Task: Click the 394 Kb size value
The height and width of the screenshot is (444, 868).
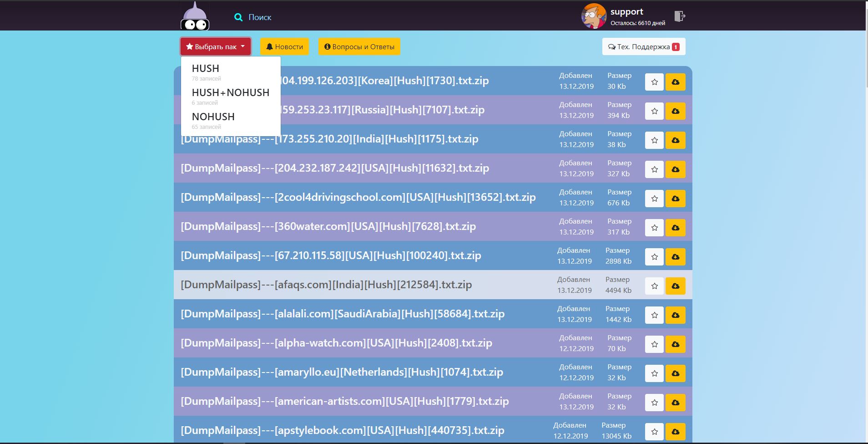Action: click(618, 115)
